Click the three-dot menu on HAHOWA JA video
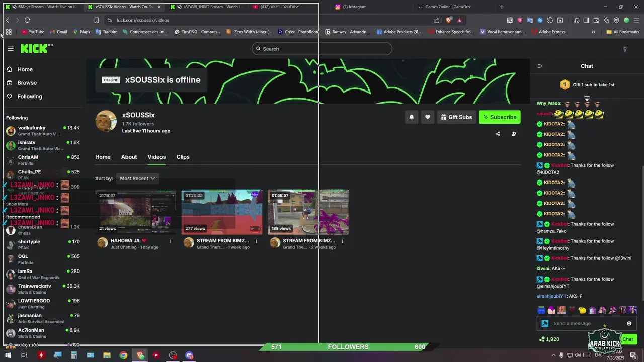 pyautogui.click(x=170, y=241)
